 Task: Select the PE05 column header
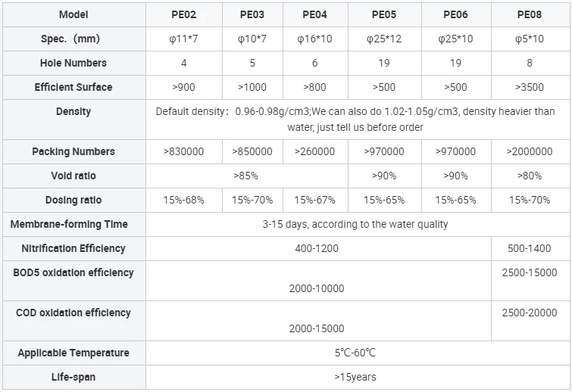click(x=384, y=14)
